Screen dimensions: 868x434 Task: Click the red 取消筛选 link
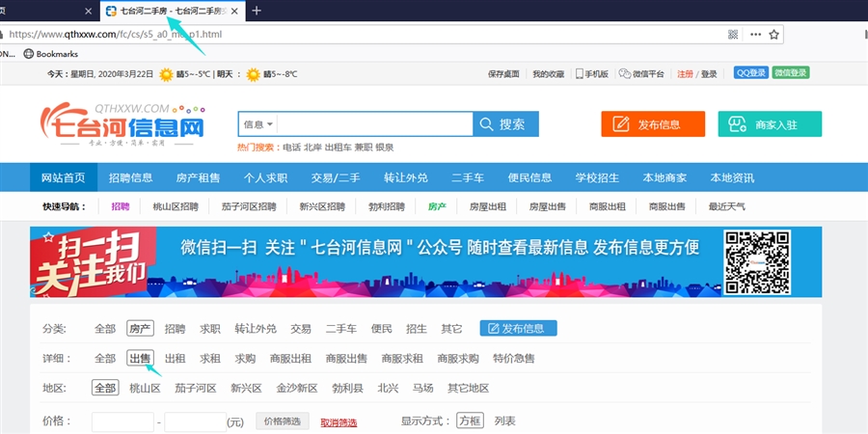coord(339,422)
